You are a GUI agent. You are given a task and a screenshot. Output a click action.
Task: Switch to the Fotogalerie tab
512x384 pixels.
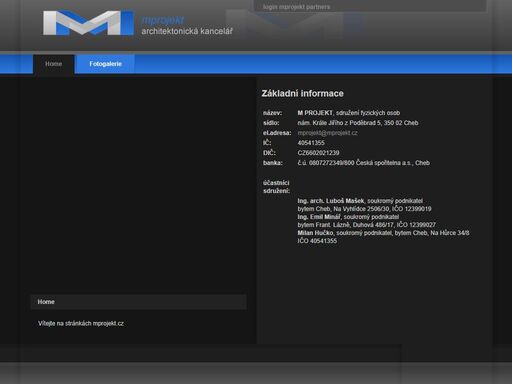click(x=105, y=64)
